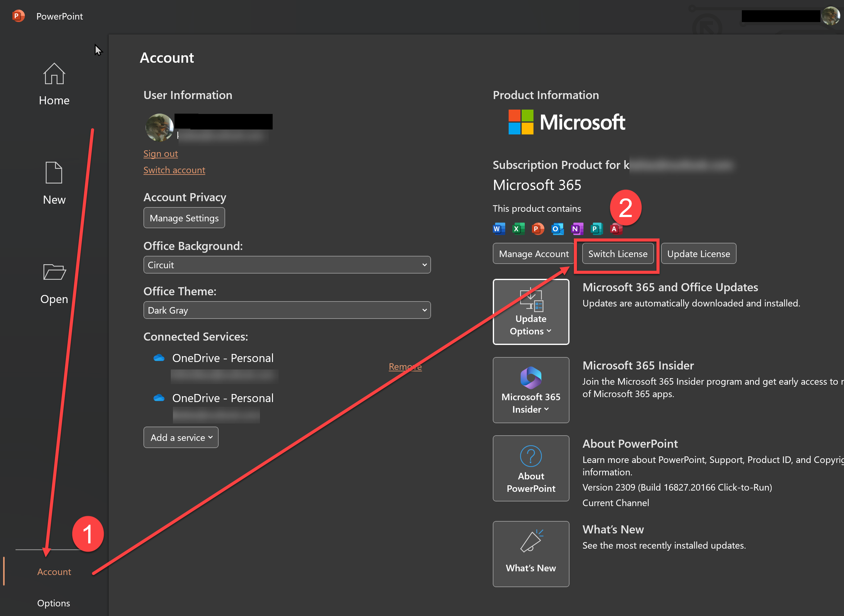Click the Publisher app icon under product contains
844x616 pixels.
(597, 229)
